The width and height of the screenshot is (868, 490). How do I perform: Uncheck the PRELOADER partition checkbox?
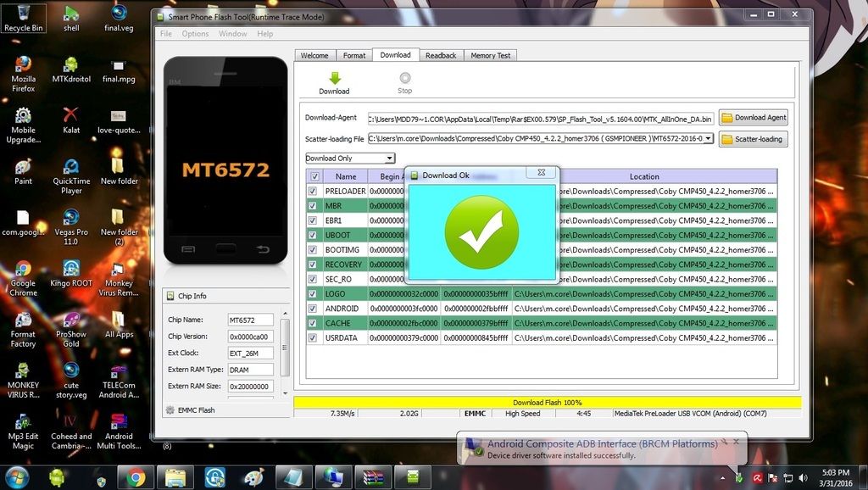pos(313,191)
